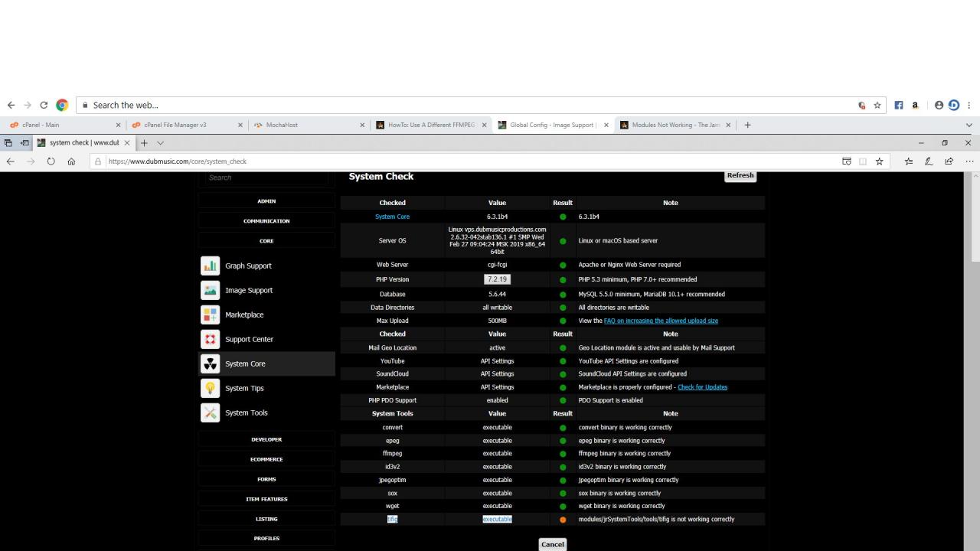Open the Edge tab list dropdown arrow

161,143
